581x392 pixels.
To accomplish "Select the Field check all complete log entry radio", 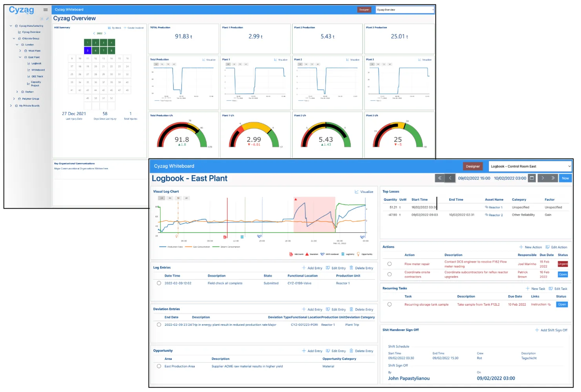I will 159,283.
